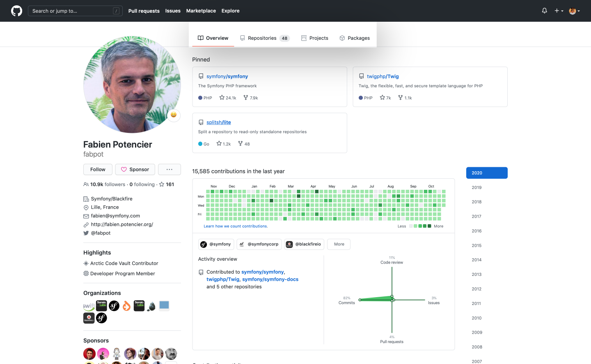Sponsor Fabien Potencier
The width and height of the screenshot is (591, 364).
[x=135, y=169]
